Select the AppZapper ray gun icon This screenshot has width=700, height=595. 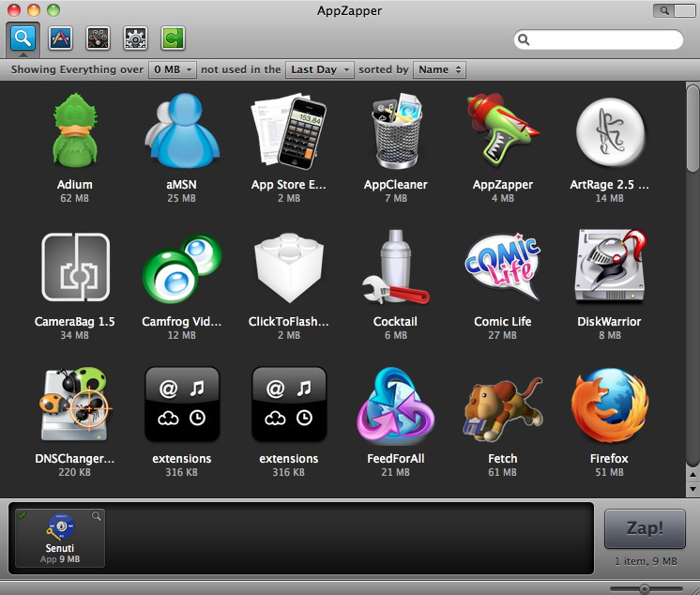point(503,130)
